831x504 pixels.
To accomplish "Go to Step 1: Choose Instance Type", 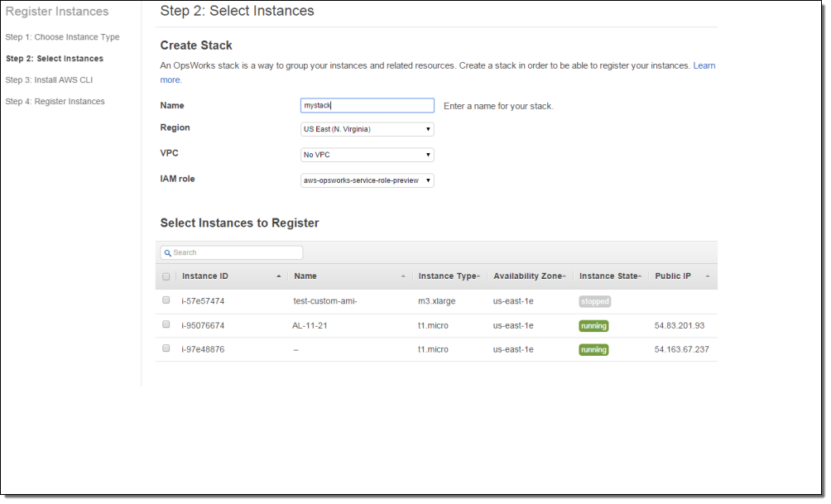I will [x=62, y=37].
